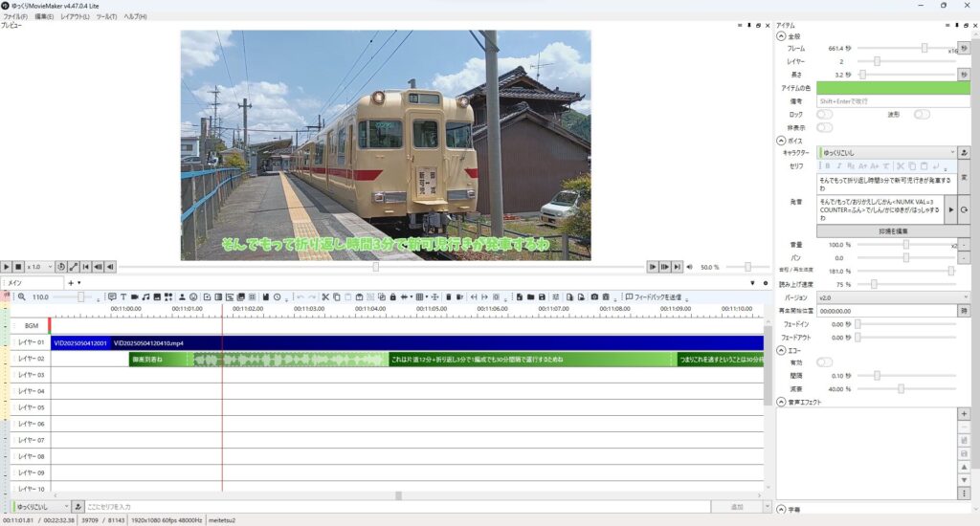
Task: Open the ファイル(F) menu
Action: [x=14, y=17]
